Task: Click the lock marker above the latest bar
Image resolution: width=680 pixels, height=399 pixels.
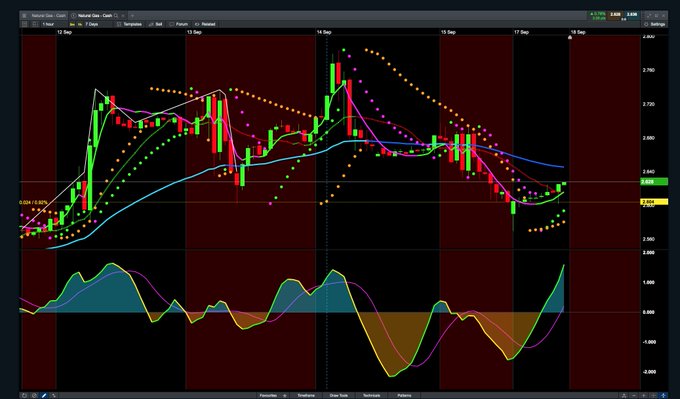Action: point(570,37)
